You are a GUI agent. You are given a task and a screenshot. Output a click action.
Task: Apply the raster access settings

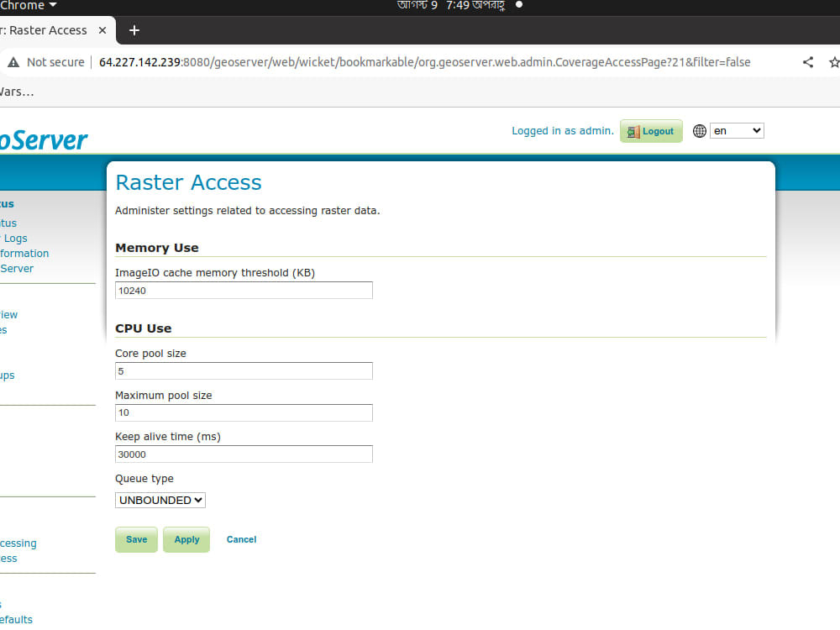click(x=186, y=539)
